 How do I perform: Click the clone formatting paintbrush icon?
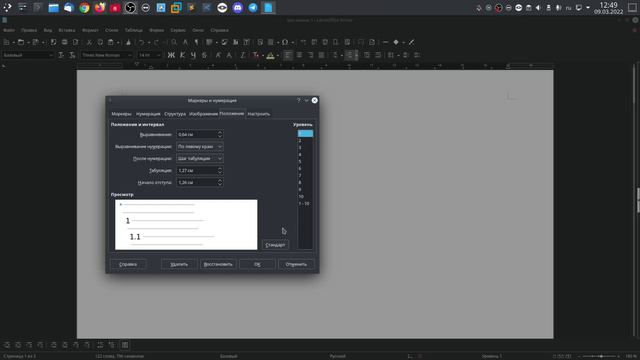coord(128,42)
